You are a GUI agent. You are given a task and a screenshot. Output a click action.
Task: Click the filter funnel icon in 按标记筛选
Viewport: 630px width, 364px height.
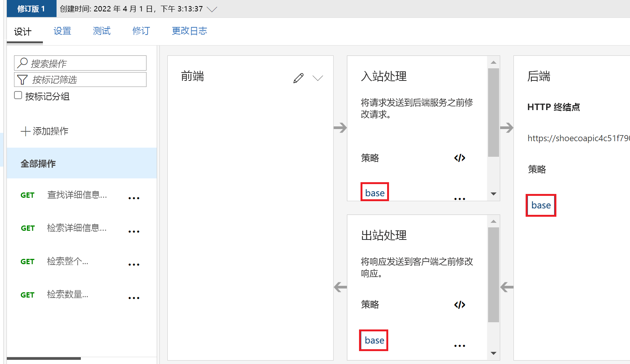(x=22, y=80)
